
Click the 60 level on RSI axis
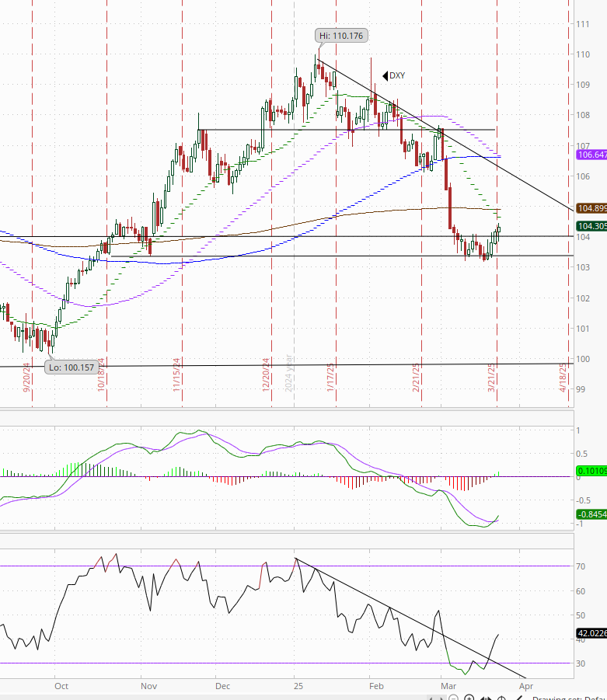[581, 591]
